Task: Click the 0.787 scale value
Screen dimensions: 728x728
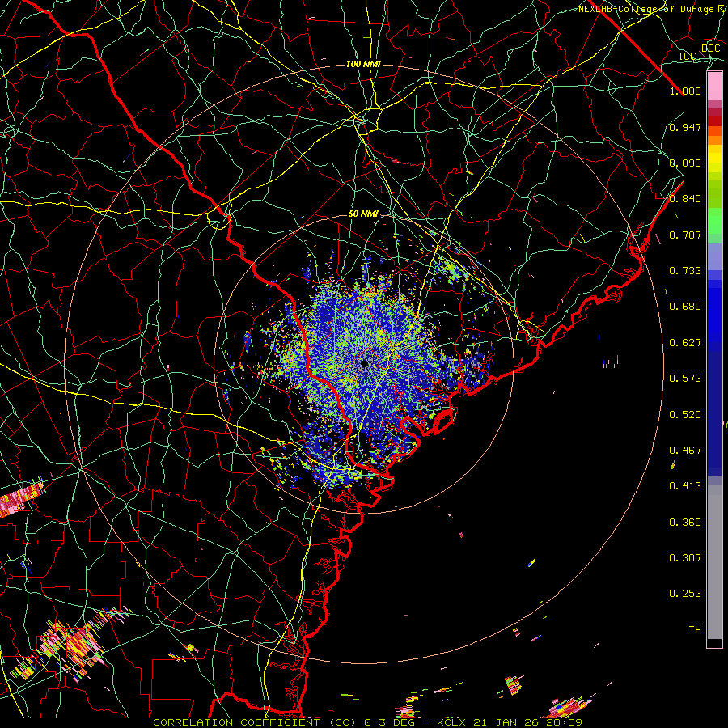Action: pyautogui.click(x=685, y=235)
